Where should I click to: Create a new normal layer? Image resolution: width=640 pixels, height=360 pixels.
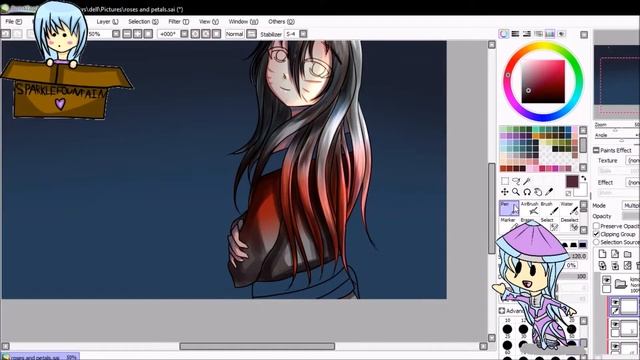pos(602,254)
